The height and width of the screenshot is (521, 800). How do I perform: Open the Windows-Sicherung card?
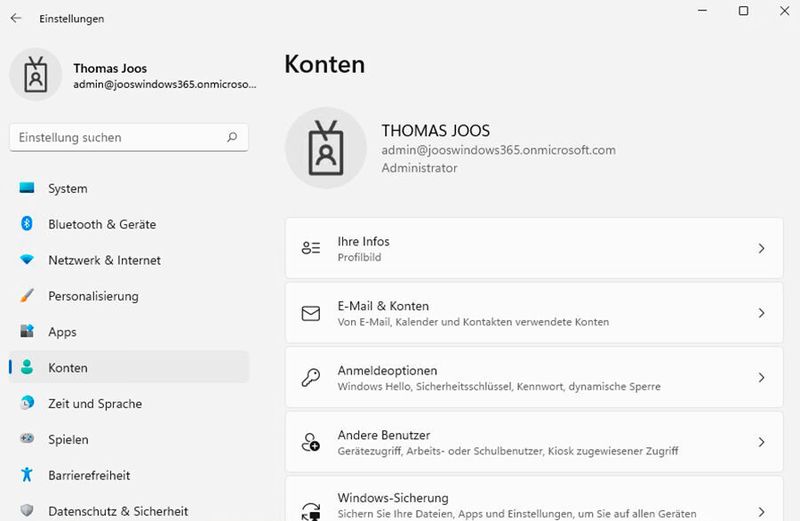click(534, 500)
